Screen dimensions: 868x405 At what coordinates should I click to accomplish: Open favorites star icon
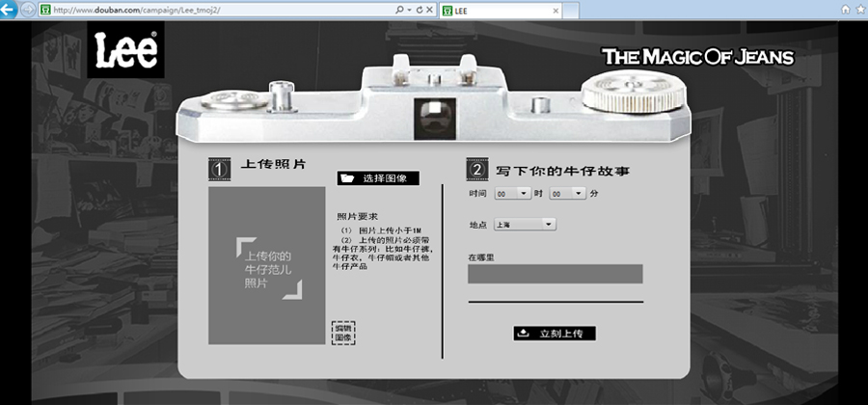coord(861,10)
